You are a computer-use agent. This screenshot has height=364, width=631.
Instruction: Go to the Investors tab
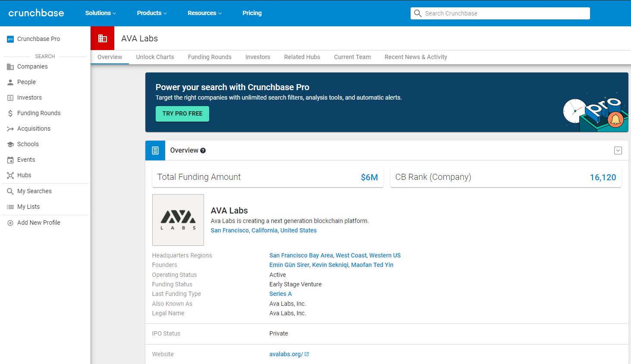[x=258, y=57]
